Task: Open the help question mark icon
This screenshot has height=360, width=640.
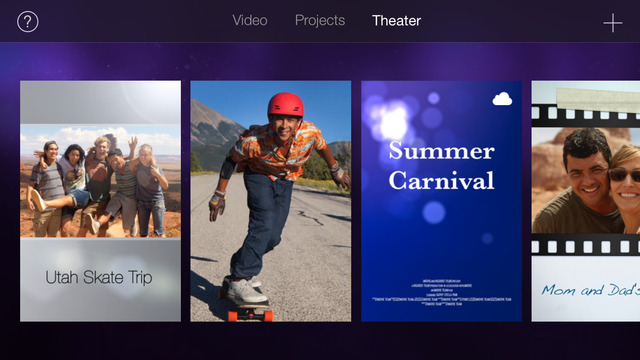Action: pos(28,21)
